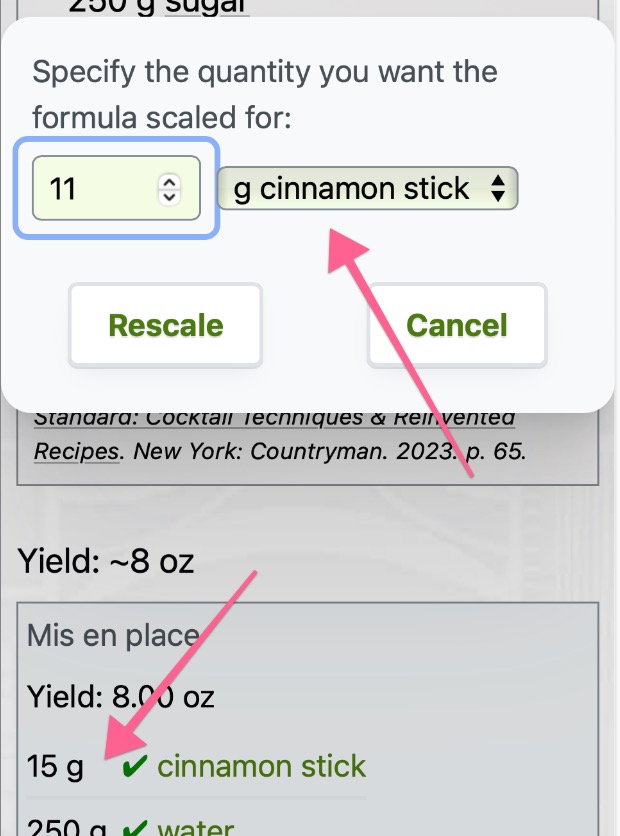Click the underlined word "Recipes" in citation
Viewport: 620px width, 836px height.
click(x=76, y=452)
